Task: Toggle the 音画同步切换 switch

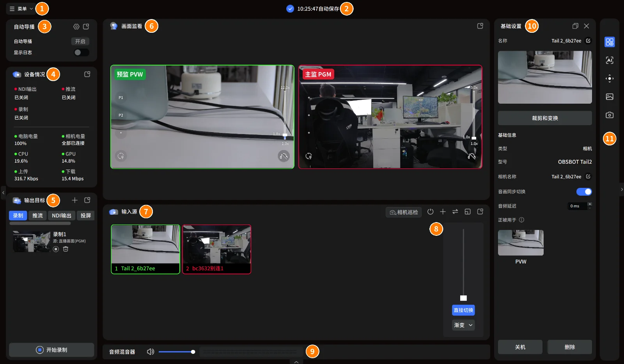Action: point(584,192)
